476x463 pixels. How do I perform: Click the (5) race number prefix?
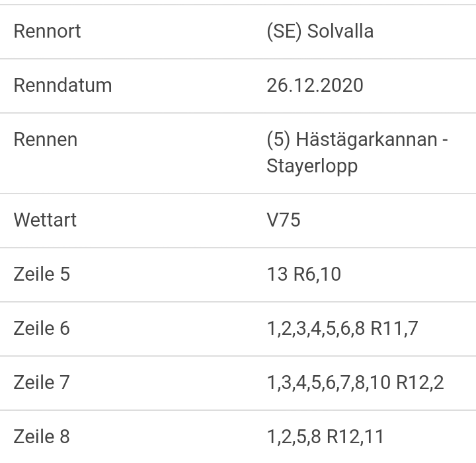tap(278, 140)
